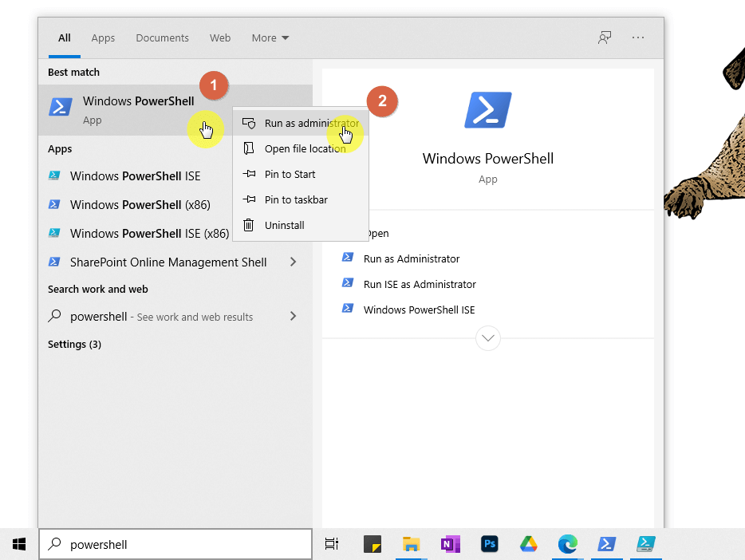The height and width of the screenshot is (560, 745).
Task: Open Microsoft Edge from the taskbar
Action: 567,544
